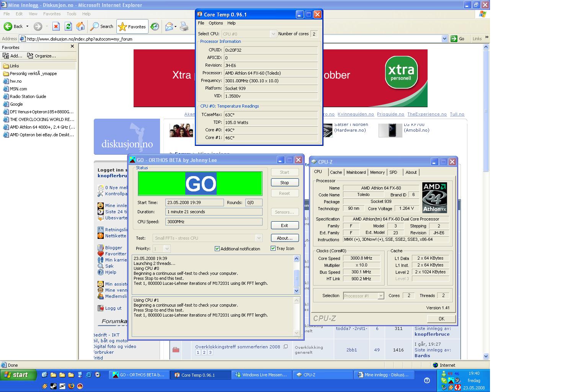Close the Favorites sidebar pane
This screenshot has height=392, width=583.
pos(72,46)
